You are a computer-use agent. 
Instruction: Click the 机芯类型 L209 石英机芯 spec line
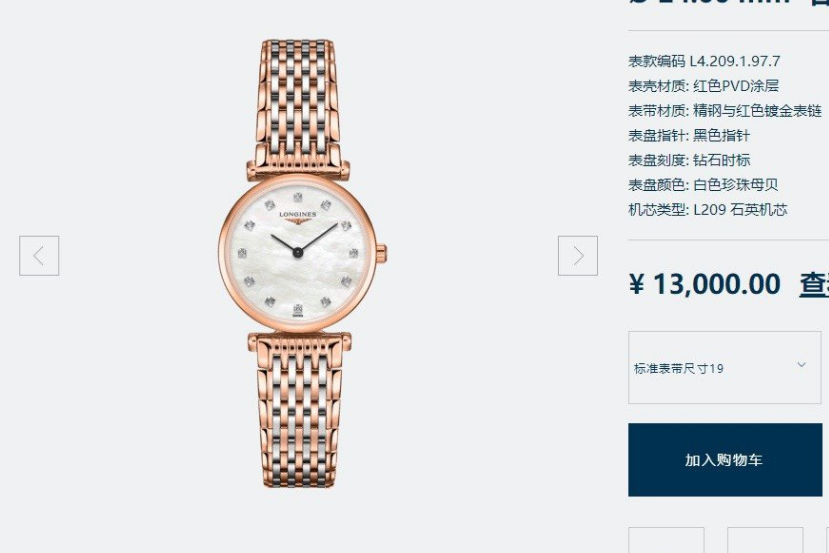708,209
